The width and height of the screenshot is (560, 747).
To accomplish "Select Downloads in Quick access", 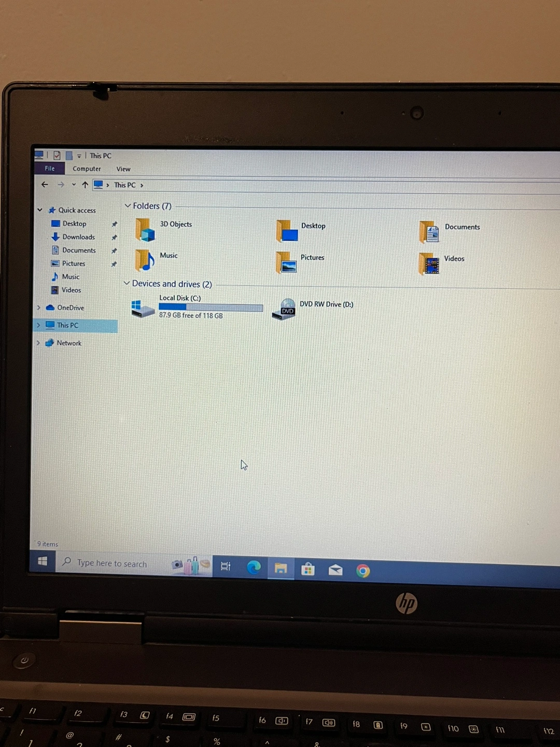I will 78,237.
